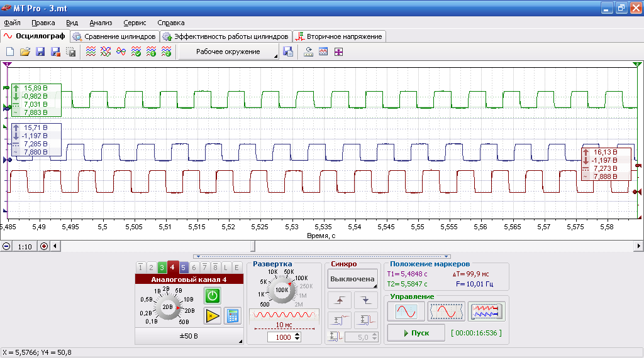This screenshot has width=644, height=358.
Task: Click the ruler with rotate arrow icon
Action: [x=308, y=52]
